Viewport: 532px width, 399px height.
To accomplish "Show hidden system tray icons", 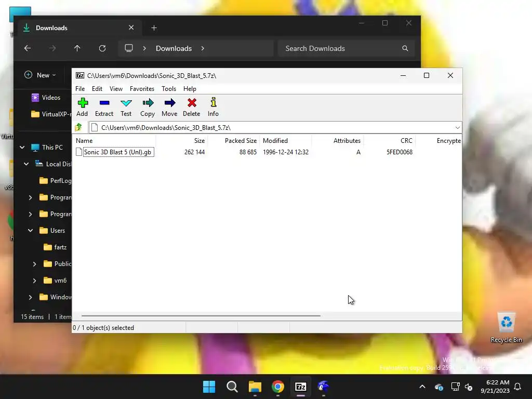I will (422, 387).
